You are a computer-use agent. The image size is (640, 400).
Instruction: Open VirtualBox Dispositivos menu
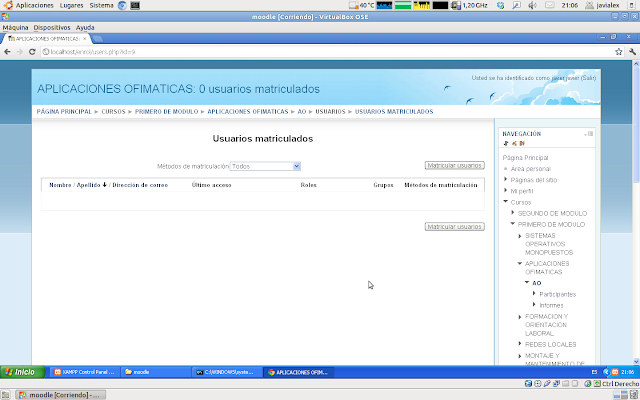(x=52, y=27)
